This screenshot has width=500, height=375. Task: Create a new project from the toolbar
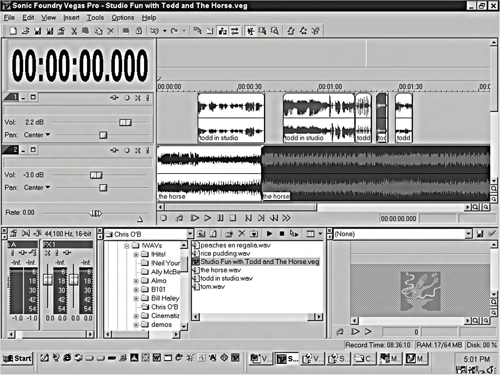point(13,31)
